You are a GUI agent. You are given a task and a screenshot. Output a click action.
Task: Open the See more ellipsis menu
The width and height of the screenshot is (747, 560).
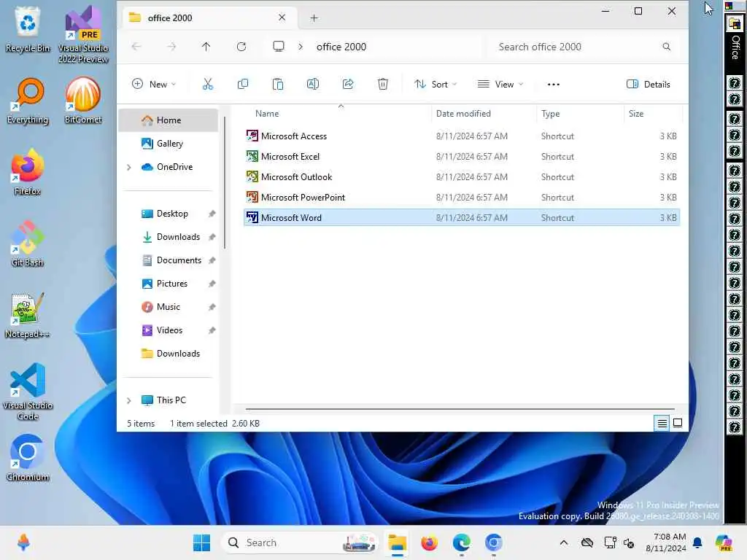tap(553, 85)
